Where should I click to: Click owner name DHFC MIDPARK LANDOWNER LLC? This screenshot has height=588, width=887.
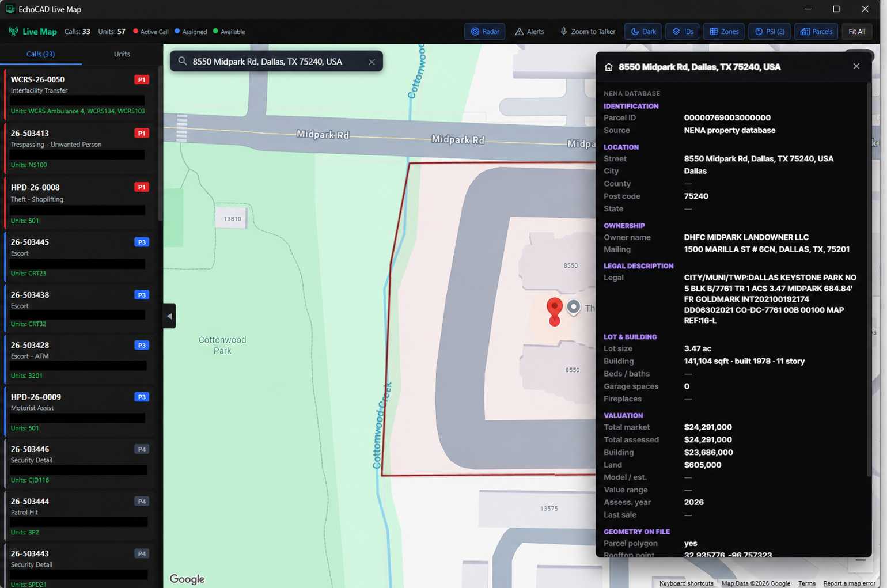[746, 237]
